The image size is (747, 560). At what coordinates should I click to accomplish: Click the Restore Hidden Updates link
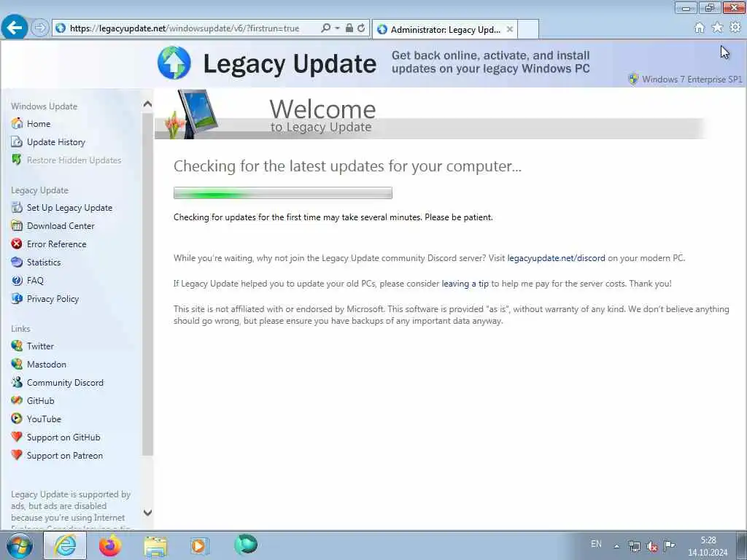point(74,160)
